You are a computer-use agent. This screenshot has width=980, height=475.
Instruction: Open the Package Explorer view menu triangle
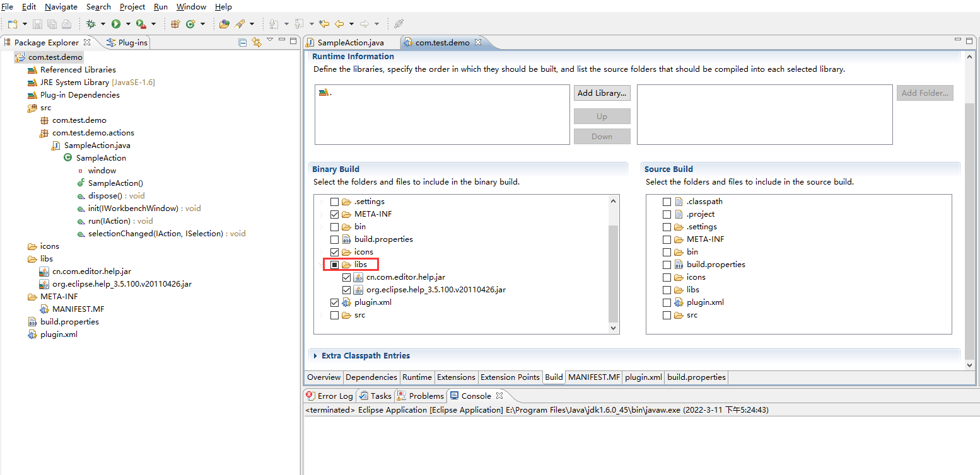click(270, 40)
